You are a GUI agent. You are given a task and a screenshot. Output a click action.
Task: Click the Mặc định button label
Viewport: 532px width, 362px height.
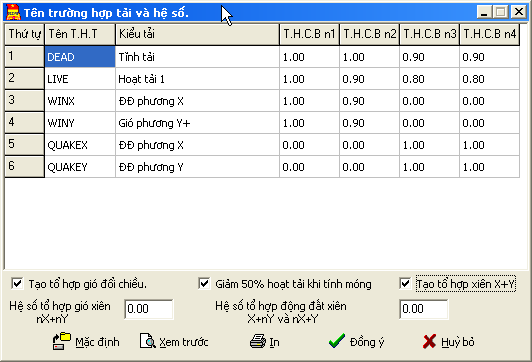coord(97,342)
